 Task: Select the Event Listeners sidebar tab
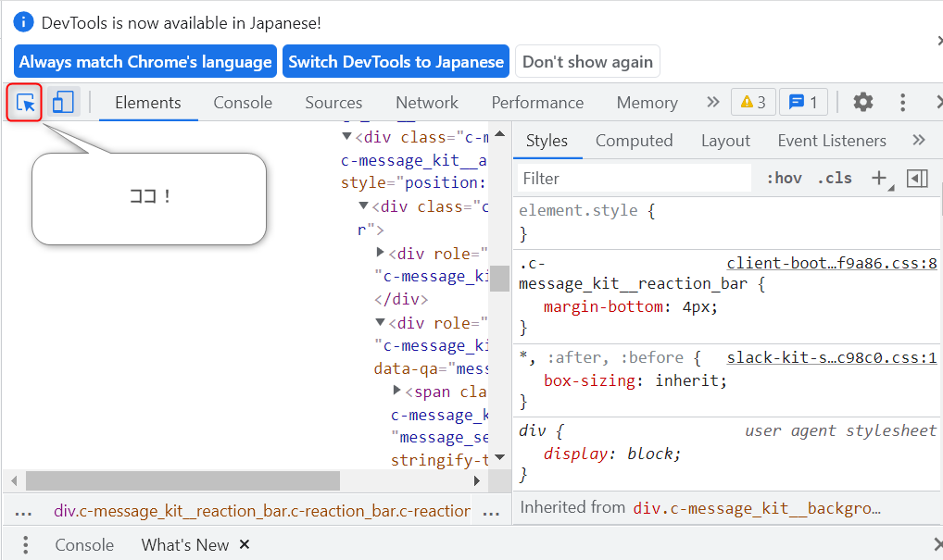tap(832, 141)
